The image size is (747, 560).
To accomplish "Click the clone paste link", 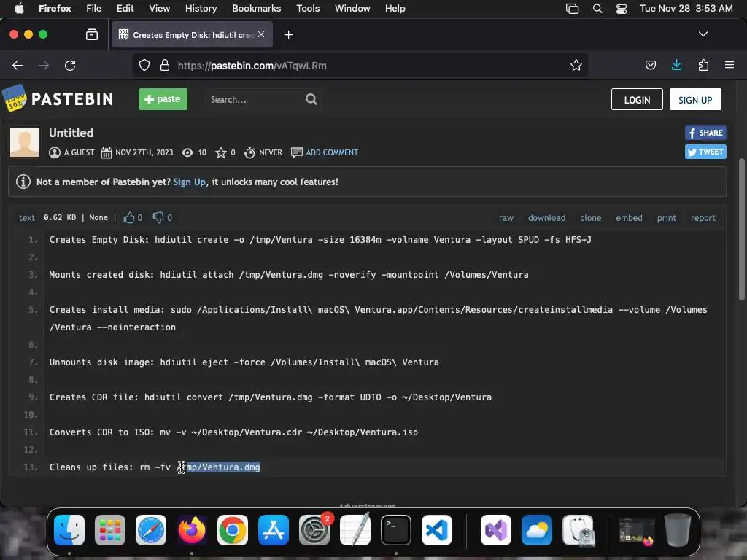I will click(x=590, y=217).
